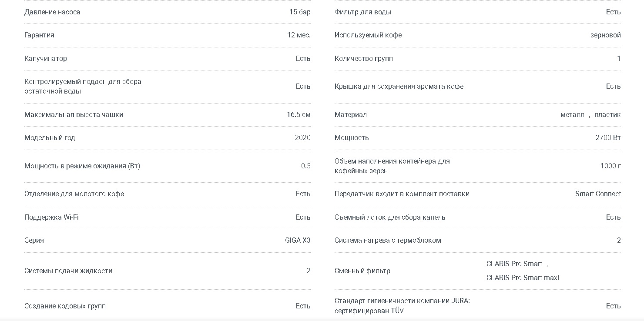Click the 'Создание кодовых групп' row label
644x321 pixels.
click(x=65, y=306)
